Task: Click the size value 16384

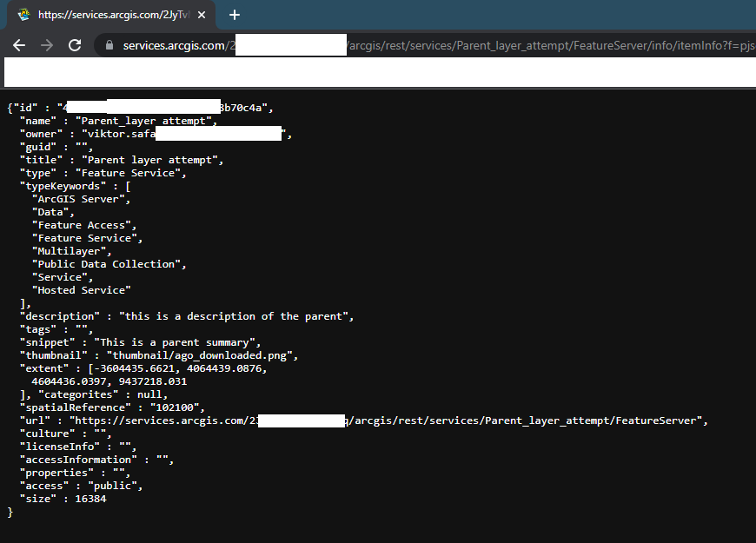Action: (x=90, y=498)
